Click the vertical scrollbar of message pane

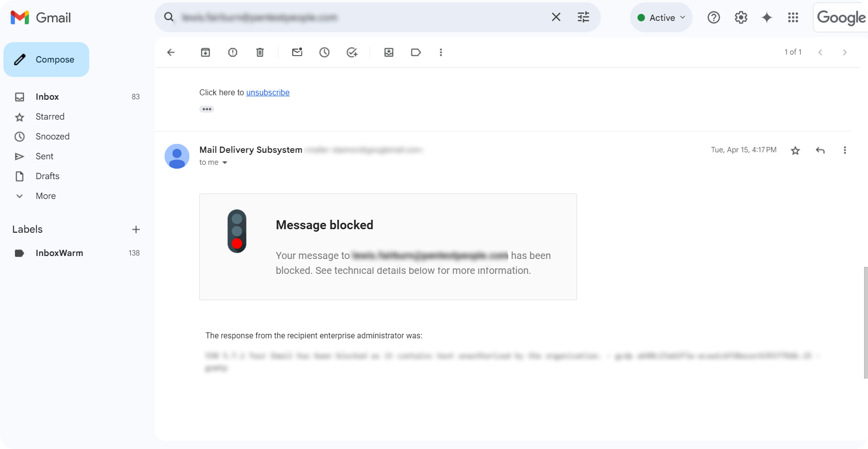(866, 322)
